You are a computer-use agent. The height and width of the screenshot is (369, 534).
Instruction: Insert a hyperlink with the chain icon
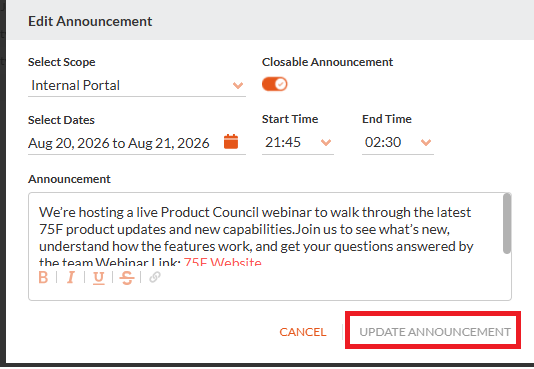coord(155,277)
